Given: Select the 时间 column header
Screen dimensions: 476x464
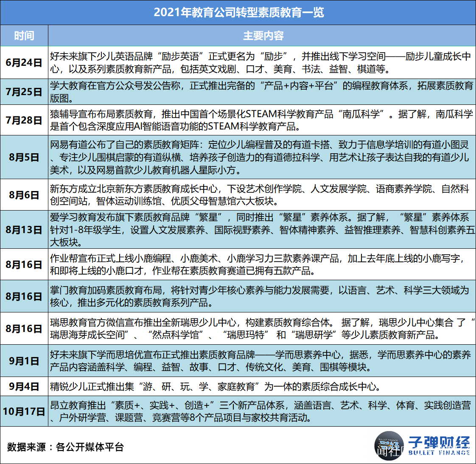Looking at the screenshot, I should [24, 36].
